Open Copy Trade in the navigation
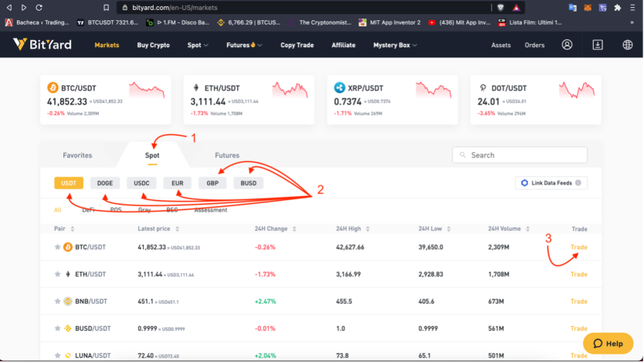The height and width of the screenshot is (363, 644). click(x=297, y=45)
